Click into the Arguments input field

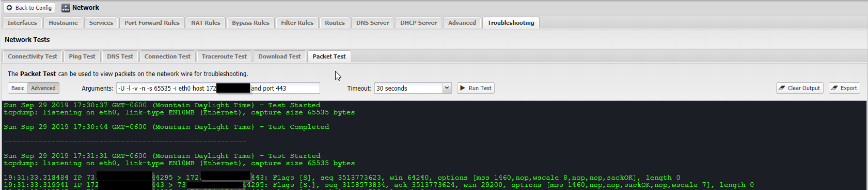coord(218,88)
